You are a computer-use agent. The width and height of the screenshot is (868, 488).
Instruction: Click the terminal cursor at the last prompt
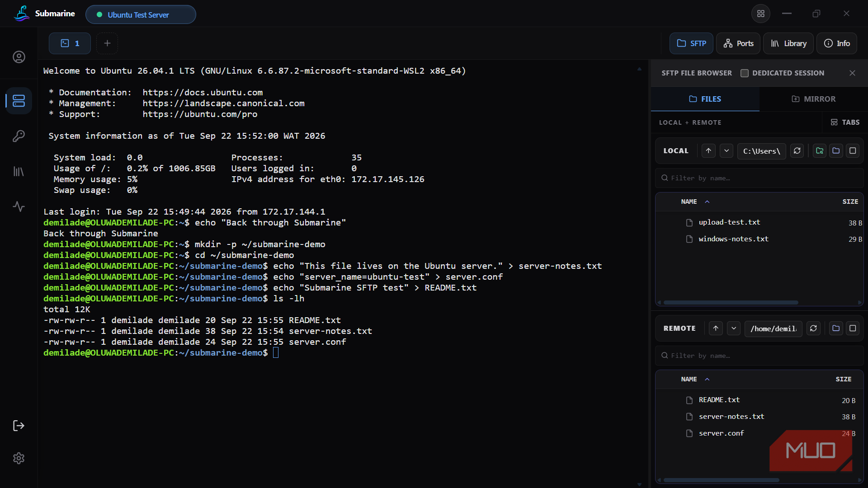[x=276, y=353]
